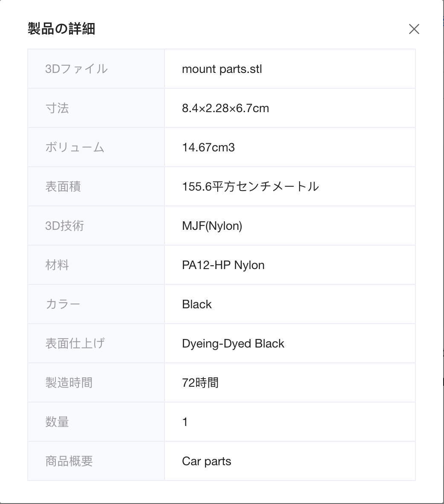Click the 3D技術 label cell
This screenshot has height=504, width=444.
(96, 226)
